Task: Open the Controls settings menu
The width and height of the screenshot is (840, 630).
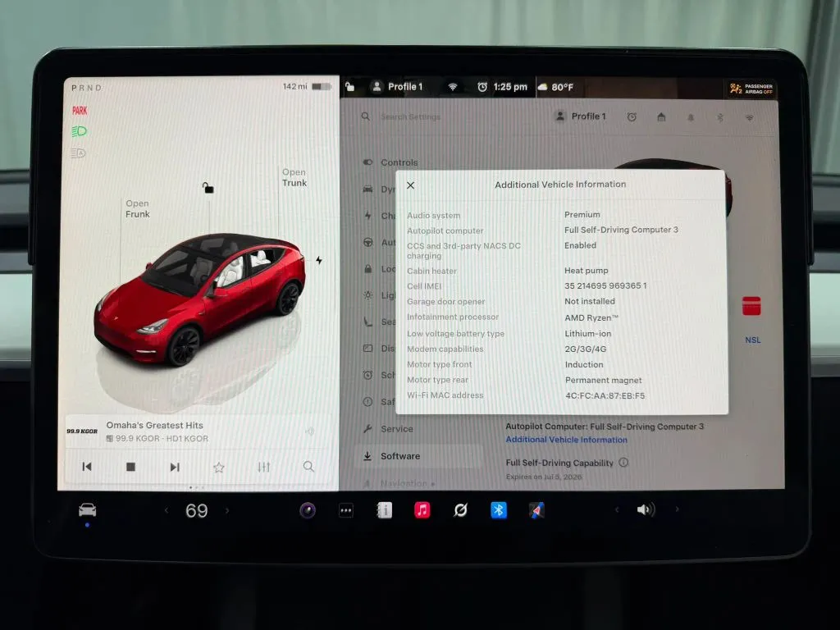Action: coord(399,162)
